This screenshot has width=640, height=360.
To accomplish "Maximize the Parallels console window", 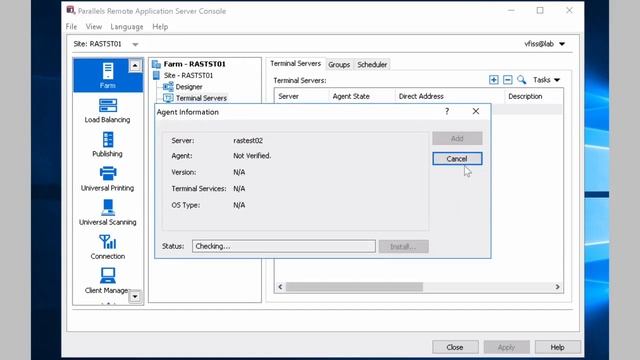I will tap(540, 11).
